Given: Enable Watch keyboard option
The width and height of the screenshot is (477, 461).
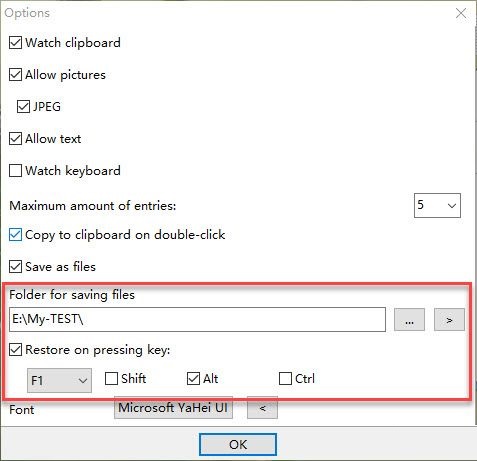Looking at the screenshot, I should pyautogui.click(x=15, y=171).
